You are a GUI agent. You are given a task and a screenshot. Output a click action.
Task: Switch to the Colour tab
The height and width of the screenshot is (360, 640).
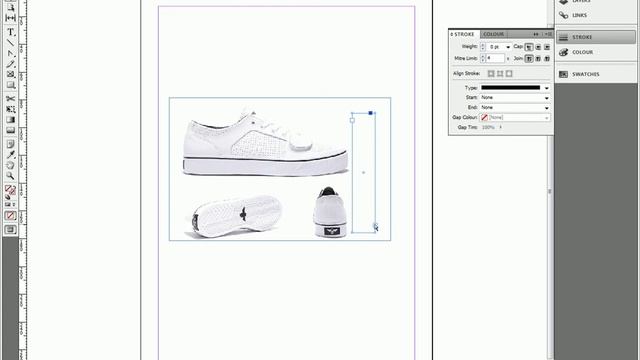[493, 34]
